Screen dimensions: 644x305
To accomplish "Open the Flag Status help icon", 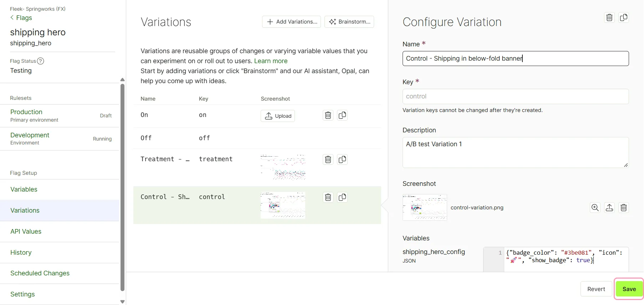I will coord(41,61).
